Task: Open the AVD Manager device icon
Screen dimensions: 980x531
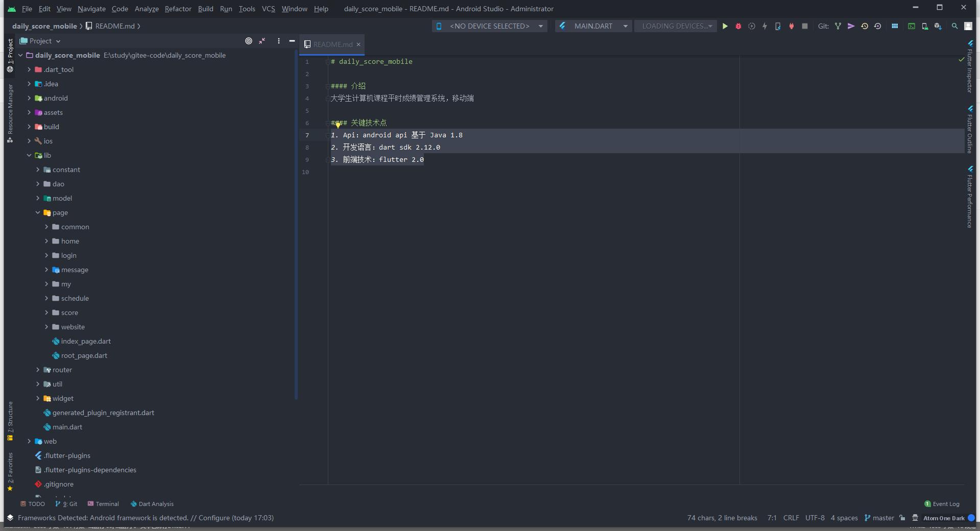Action: pos(925,26)
